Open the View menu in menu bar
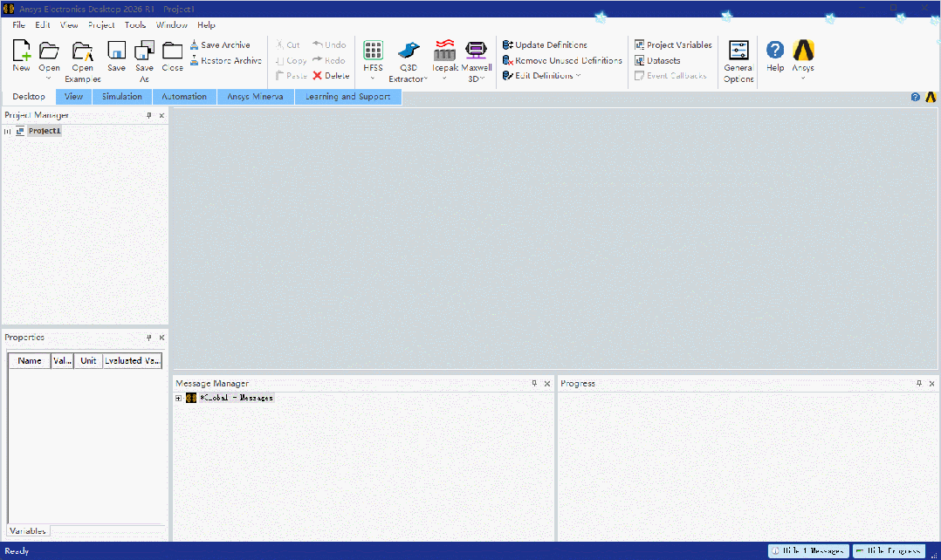941x560 pixels. [x=68, y=25]
